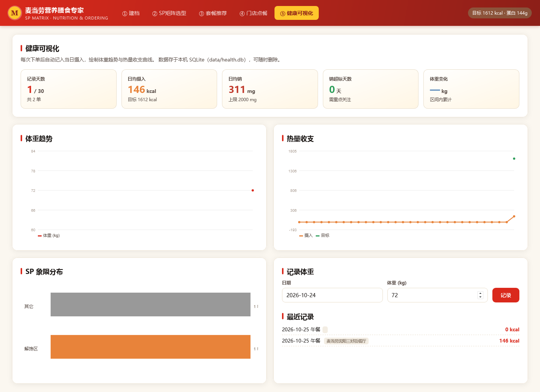Click the 体重趋势 chart title
This screenshot has height=392, width=540.
click(x=39, y=139)
